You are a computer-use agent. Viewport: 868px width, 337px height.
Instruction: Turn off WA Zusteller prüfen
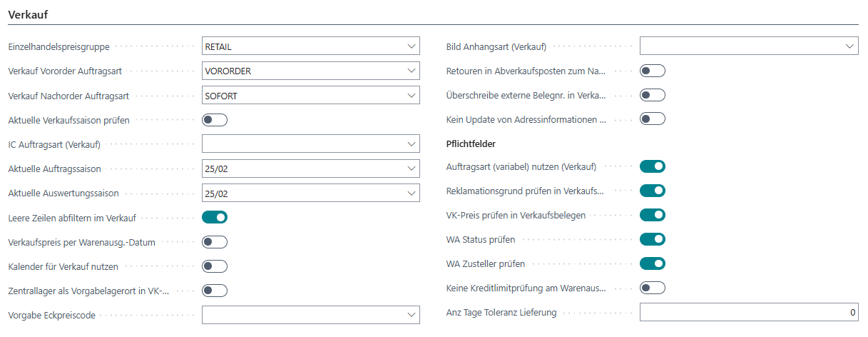click(652, 263)
